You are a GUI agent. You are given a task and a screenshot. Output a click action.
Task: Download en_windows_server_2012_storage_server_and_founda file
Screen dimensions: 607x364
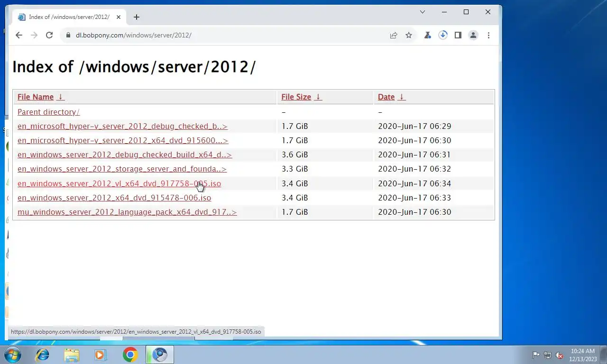122,169
